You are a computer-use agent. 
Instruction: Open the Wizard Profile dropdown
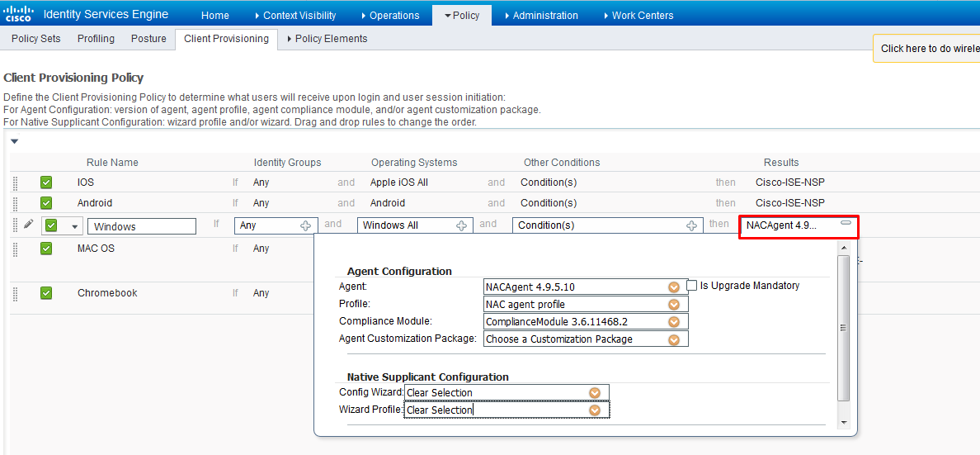tap(595, 410)
